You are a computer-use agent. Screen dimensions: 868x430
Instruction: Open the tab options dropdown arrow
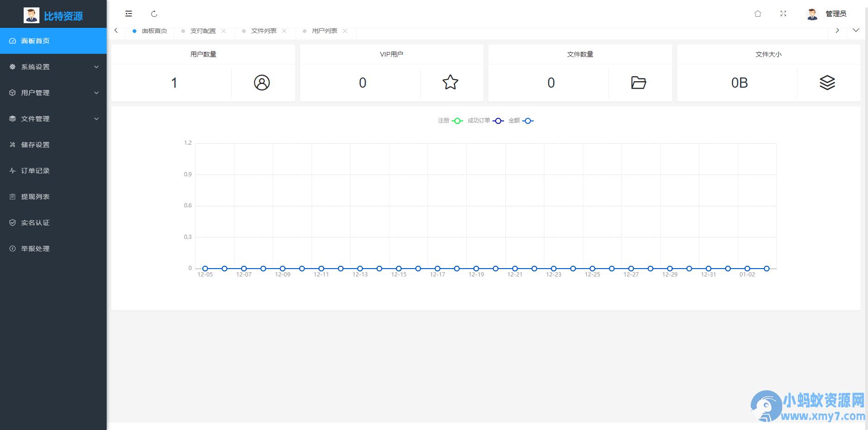point(856,31)
